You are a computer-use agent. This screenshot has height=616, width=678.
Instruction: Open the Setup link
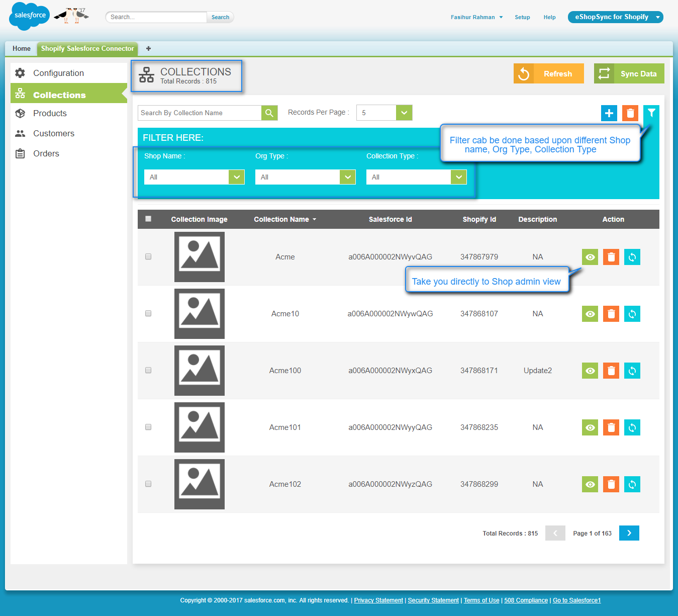(522, 17)
